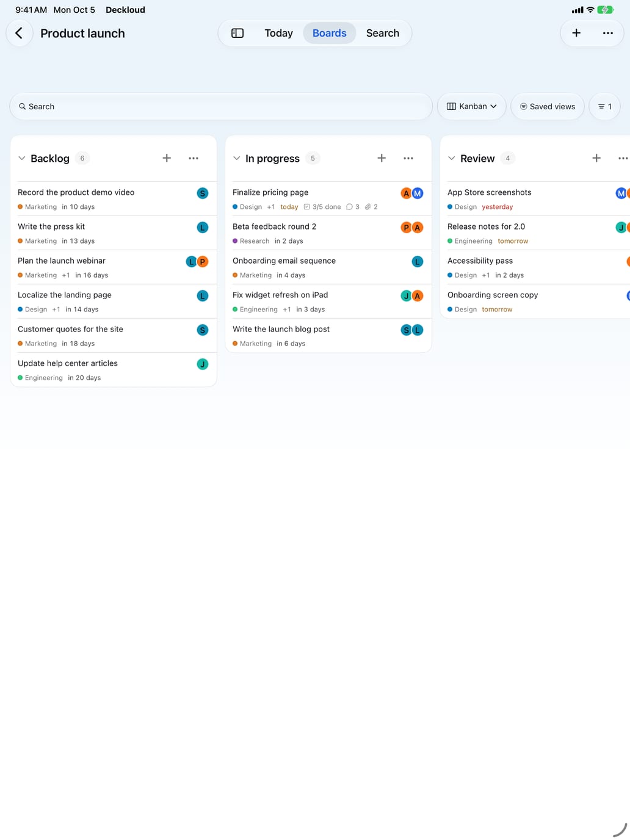Click the Wi-Fi icon in status bar

pos(590,10)
